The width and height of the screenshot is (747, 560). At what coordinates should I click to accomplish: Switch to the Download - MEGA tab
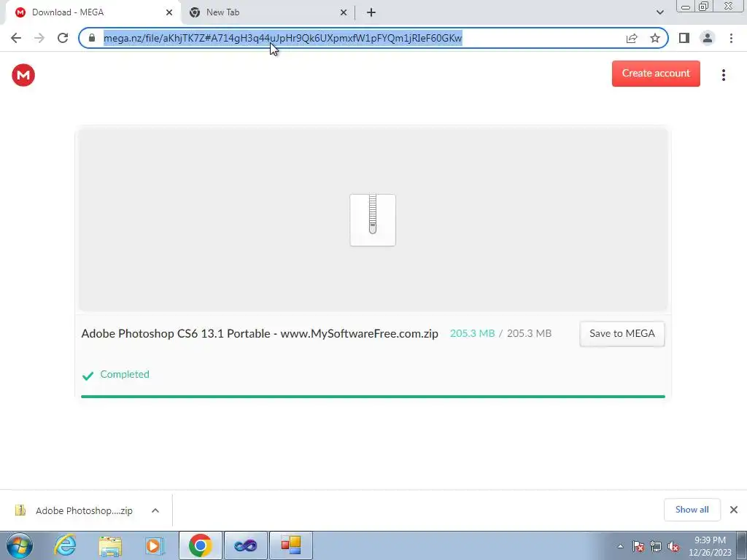pos(93,12)
